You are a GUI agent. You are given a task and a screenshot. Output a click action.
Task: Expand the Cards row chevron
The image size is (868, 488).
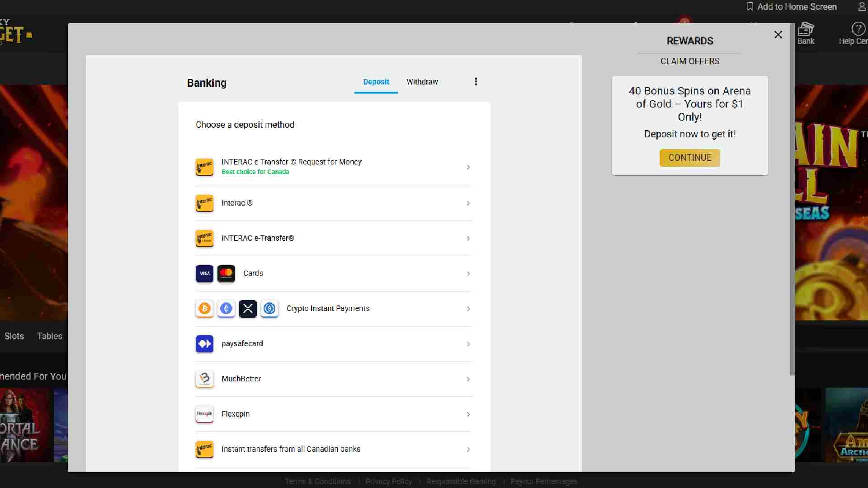[468, 274]
